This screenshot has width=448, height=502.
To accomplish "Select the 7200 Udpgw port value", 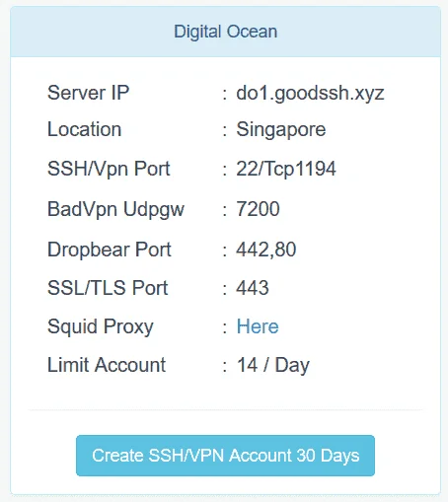I will point(259,209).
